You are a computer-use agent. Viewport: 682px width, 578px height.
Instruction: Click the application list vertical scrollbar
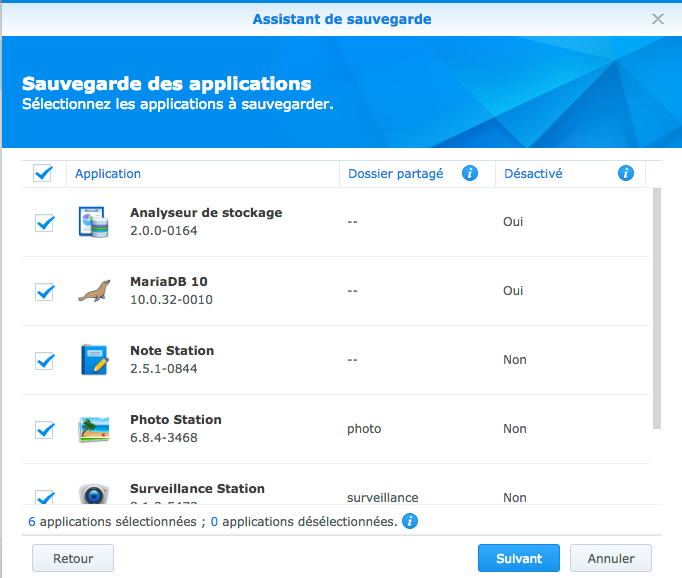[x=657, y=308]
